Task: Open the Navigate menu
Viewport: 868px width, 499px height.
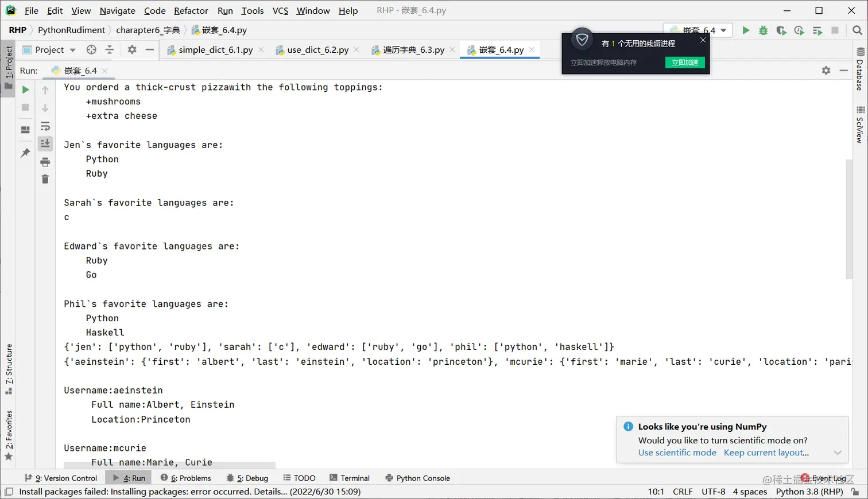Action: (x=117, y=10)
